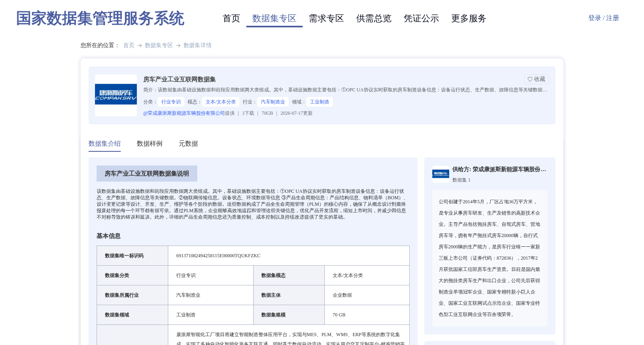This screenshot has height=345, width=644.
Task: Click 供给方 supplier name heading
Action: tap(499, 169)
